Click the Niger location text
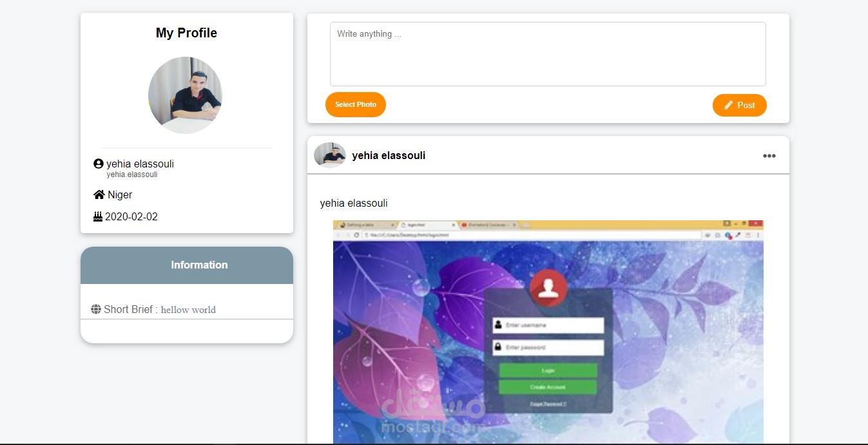The width and height of the screenshot is (868, 445). click(x=120, y=194)
